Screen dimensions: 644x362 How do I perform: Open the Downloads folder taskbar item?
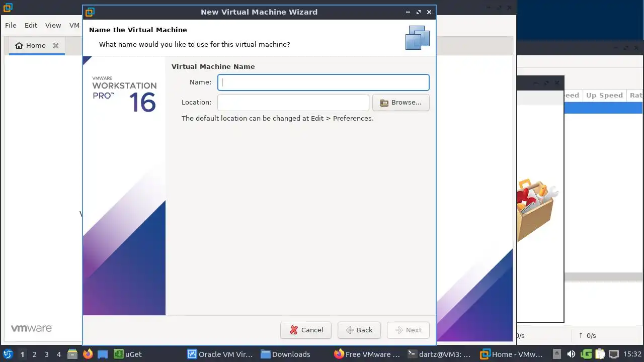(285, 354)
